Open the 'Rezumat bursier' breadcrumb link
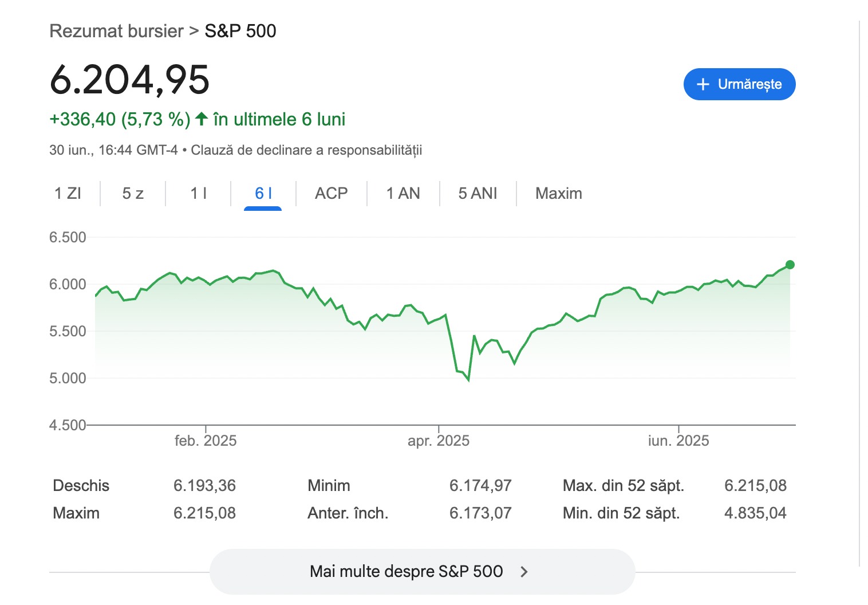Viewport: 868px width, 605px height. point(117,31)
